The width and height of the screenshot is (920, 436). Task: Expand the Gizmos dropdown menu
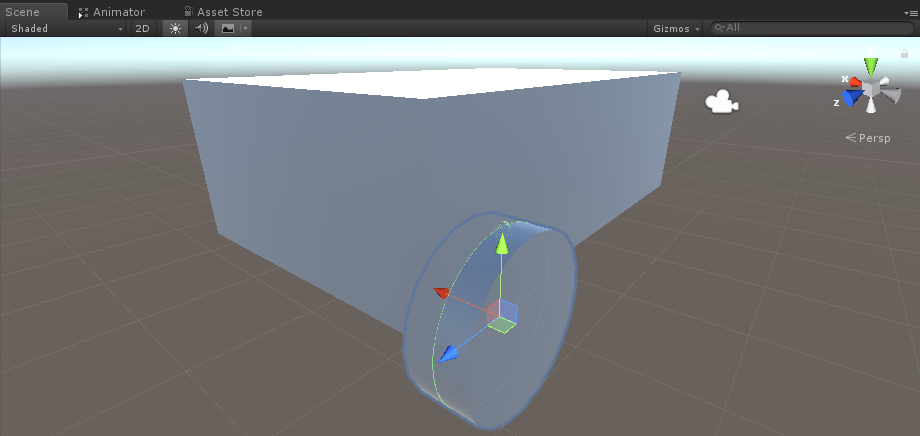click(x=676, y=29)
